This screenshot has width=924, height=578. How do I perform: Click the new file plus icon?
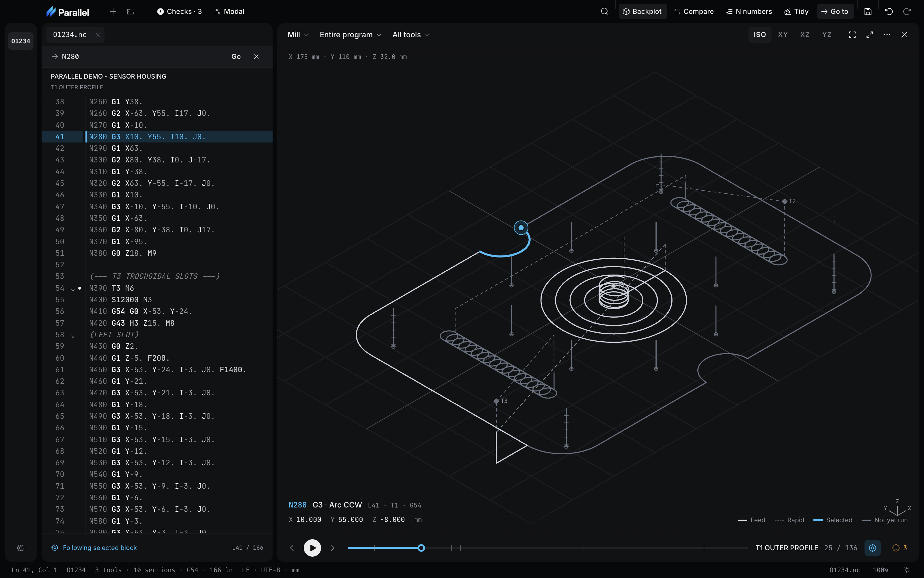click(x=113, y=12)
